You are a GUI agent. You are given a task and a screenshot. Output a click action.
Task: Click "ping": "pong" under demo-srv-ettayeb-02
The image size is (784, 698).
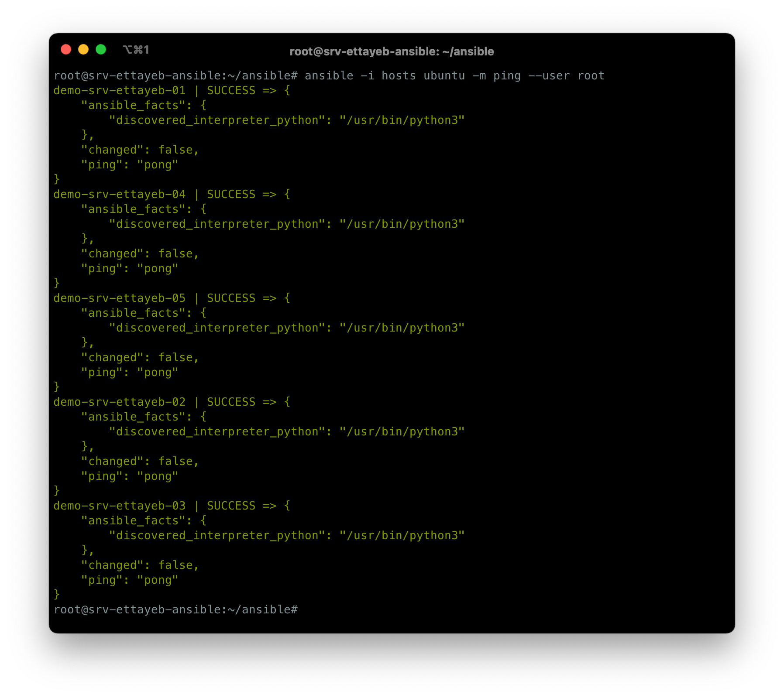(x=130, y=476)
